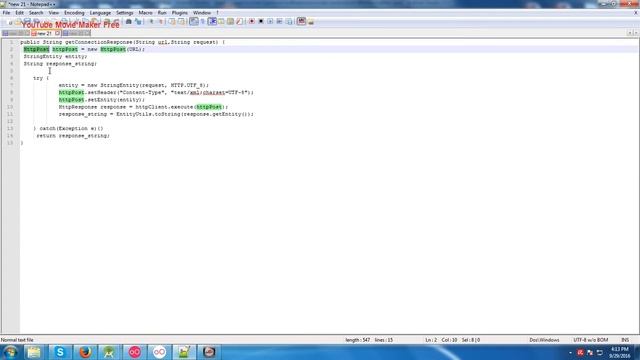The image size is (640, 360).
Task: Click the 'httpClient.execute' code line
Action: 143,107
